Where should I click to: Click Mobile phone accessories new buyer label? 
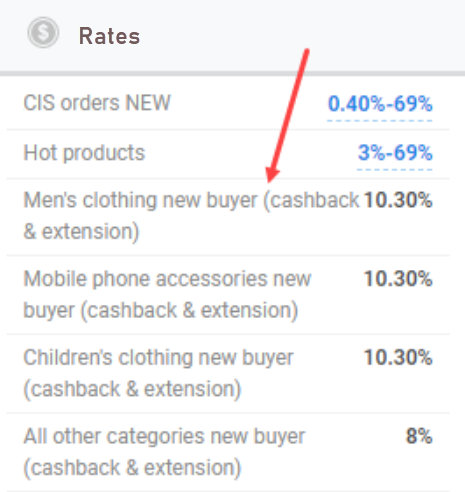(x=167, y=294)
